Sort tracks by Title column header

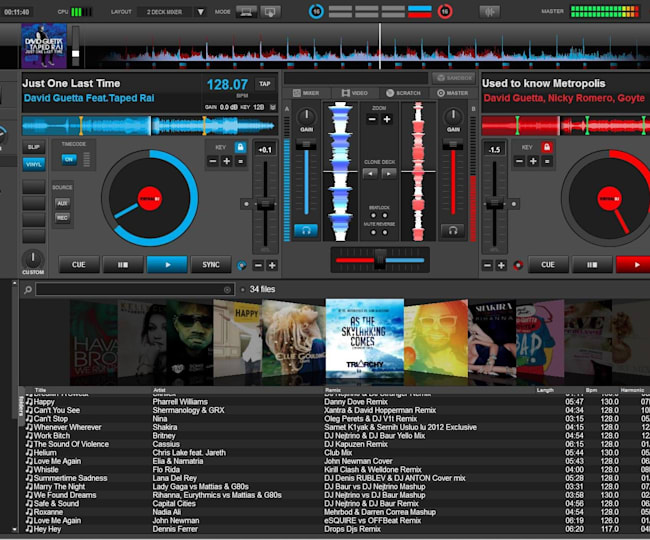(41, 390)
